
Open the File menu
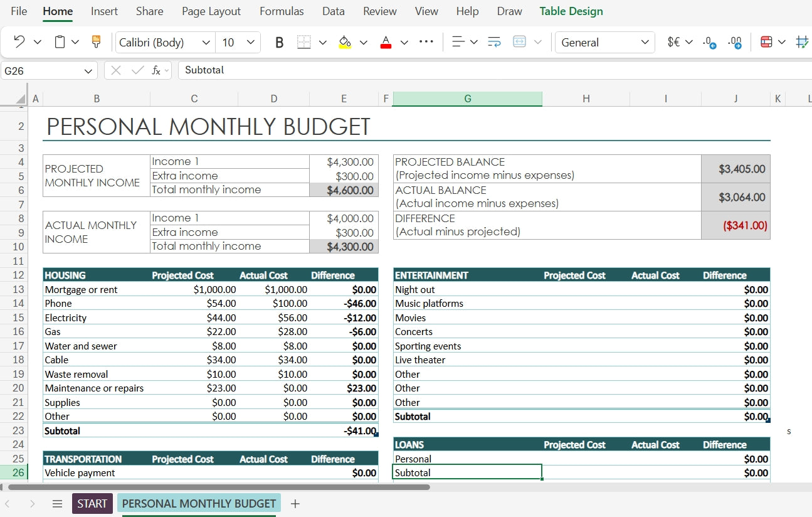[19, 11]
